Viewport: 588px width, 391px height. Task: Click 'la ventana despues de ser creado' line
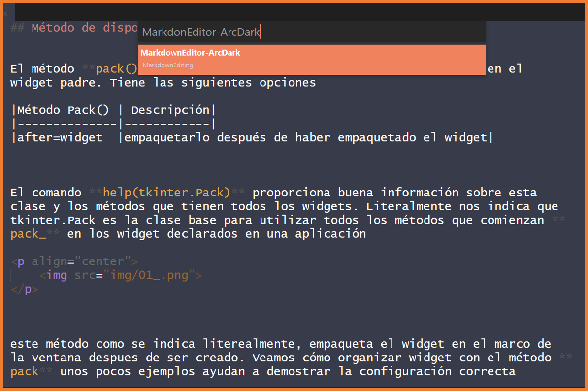281,358
